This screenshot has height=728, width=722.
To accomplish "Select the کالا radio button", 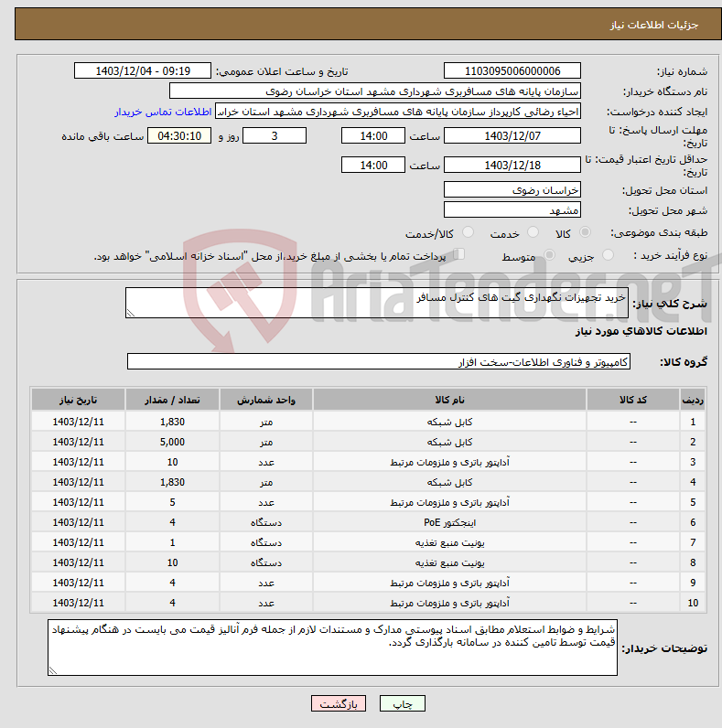I will [x=585, y=232].
